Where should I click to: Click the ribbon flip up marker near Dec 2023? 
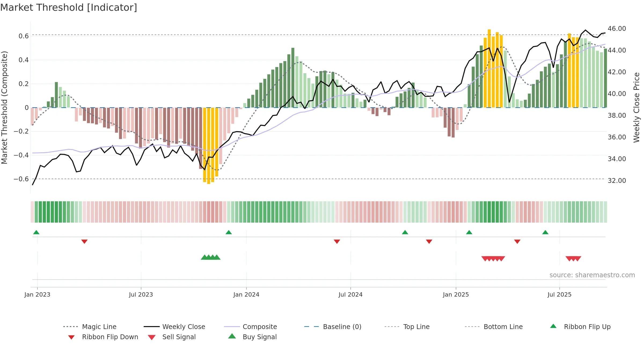pos(229,232)
